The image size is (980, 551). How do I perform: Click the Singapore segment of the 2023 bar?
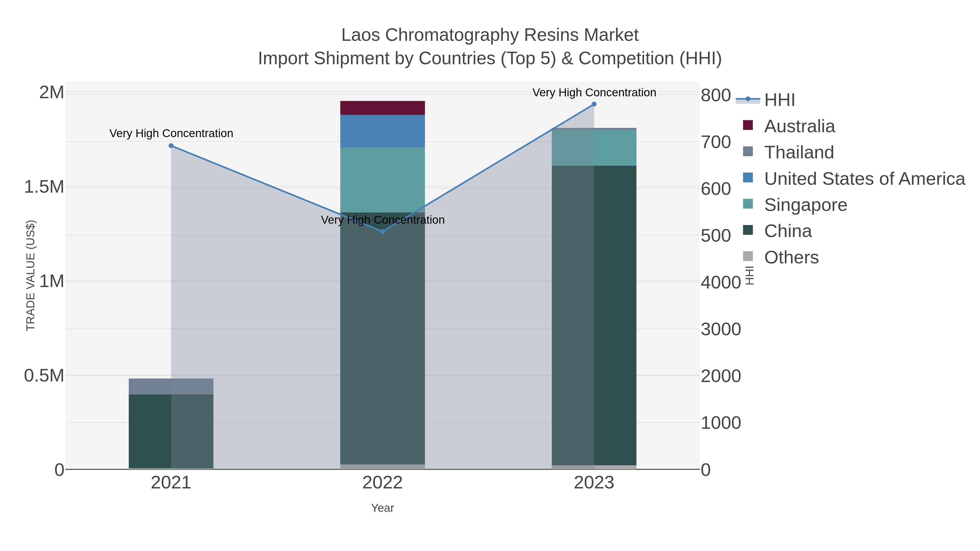(594, 147)
